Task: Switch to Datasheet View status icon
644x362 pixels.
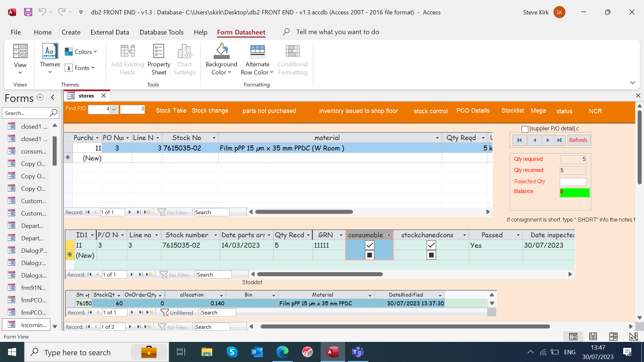Action: [x=593, y=336]
